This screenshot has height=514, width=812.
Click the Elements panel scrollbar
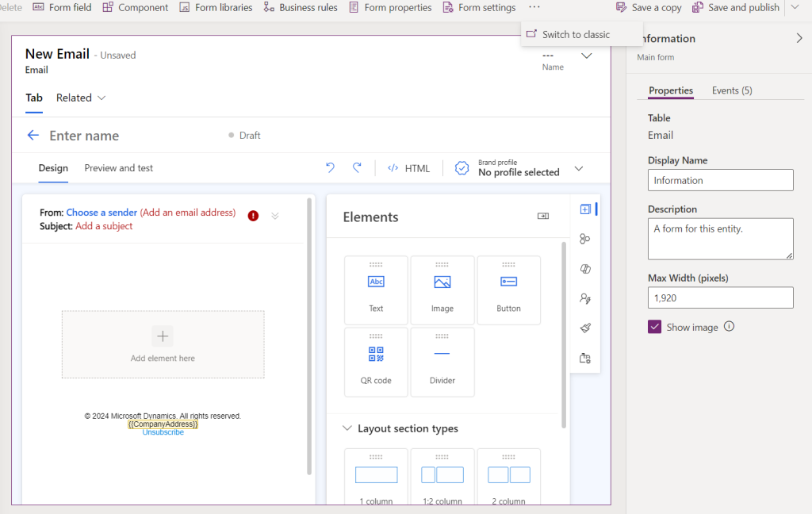564,336
